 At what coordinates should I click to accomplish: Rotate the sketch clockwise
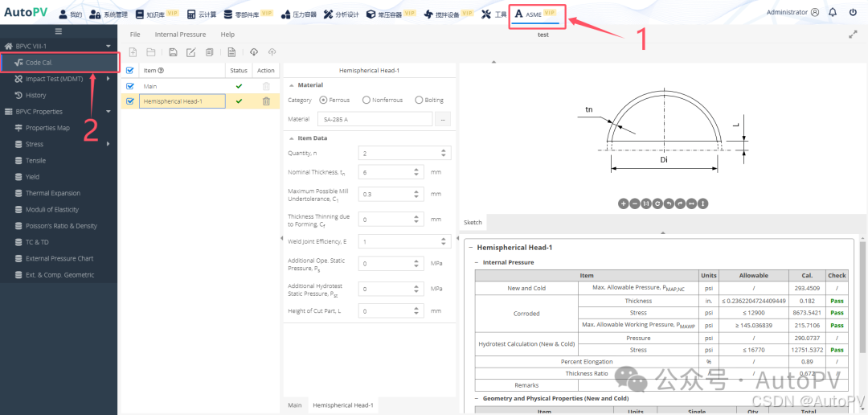[x=681, y=204]
